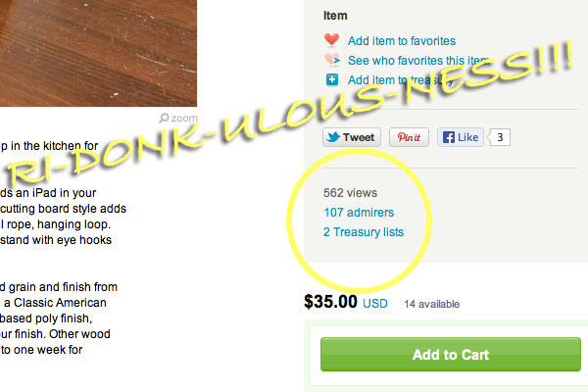
Task: Open 'See who favorites this item'
Action: coord(418,61)
